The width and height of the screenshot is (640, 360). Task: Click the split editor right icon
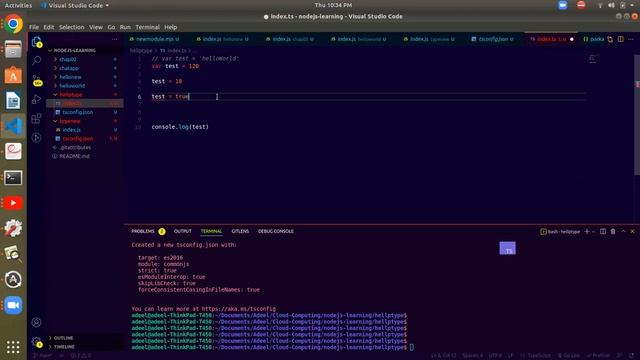click(621, 39)
